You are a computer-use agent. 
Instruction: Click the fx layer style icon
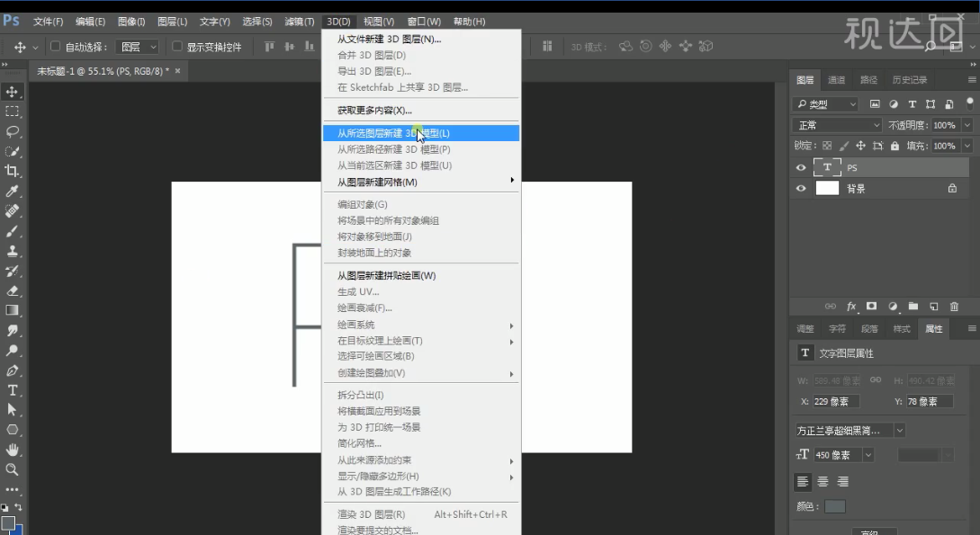(x=850, y=306)
